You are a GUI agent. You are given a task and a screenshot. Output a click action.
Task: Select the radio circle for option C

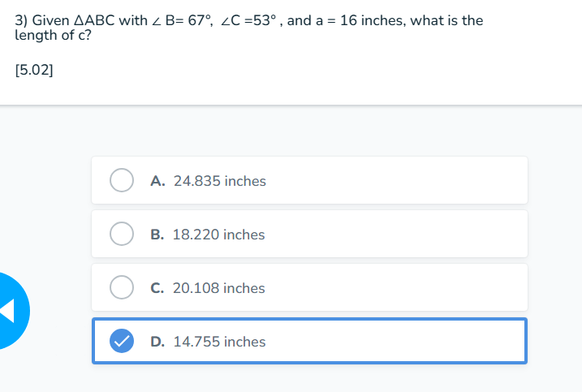pos(122,287)
